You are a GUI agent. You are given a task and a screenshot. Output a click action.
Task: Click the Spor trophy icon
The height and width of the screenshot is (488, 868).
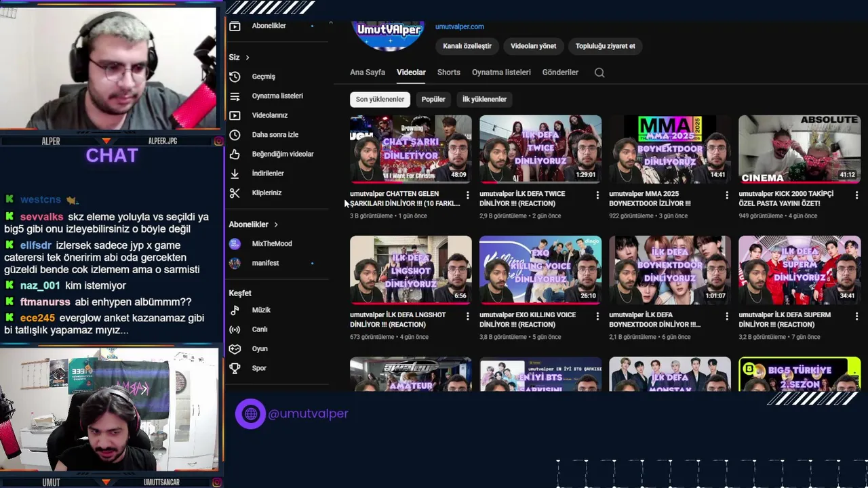[x=235, y=368]
